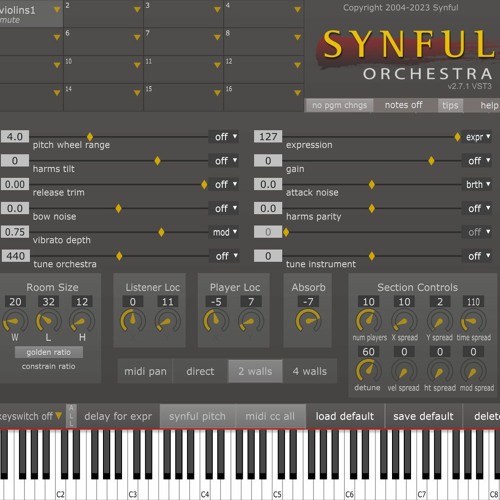Screen dimensions: 500x500
Task: Open gain controller dropdown
Action: tap(478, 161)
